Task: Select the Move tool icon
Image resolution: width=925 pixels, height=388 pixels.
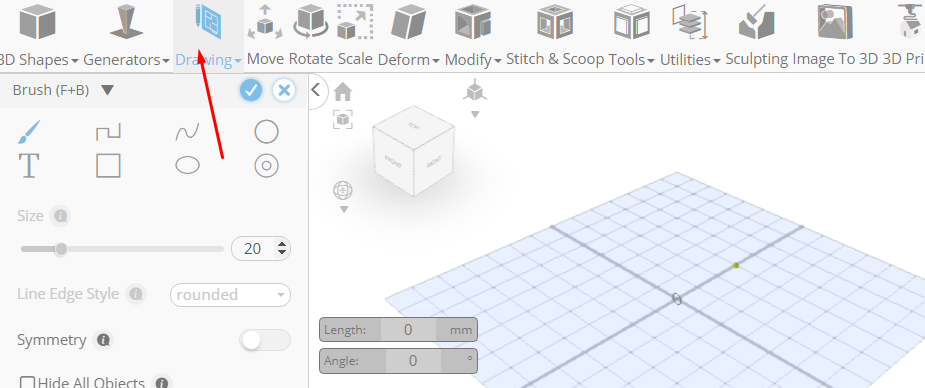Action: [x=265, y=22]
